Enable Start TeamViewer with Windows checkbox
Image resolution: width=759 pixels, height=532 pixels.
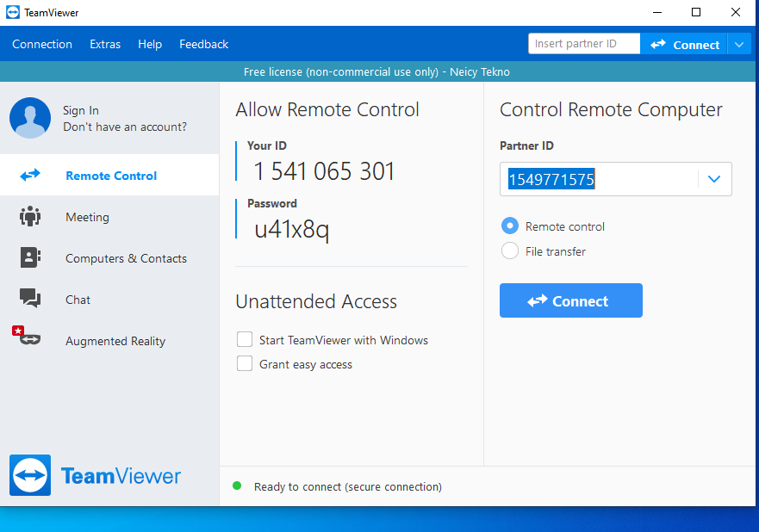pyautogui.click(x=245, y=339)
